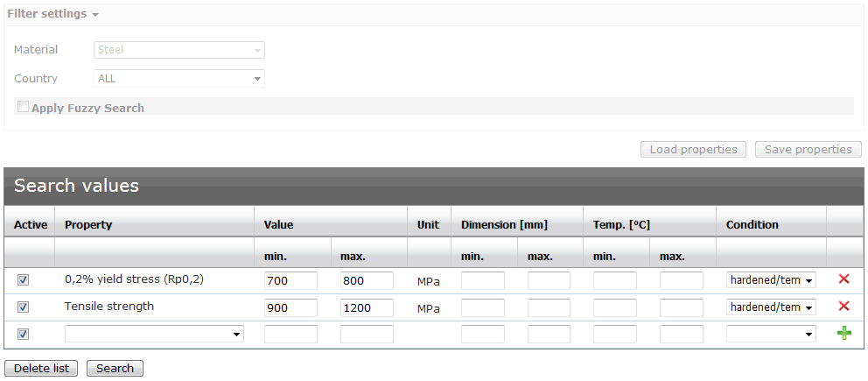Click the Search button

click(x=115, y=369)
